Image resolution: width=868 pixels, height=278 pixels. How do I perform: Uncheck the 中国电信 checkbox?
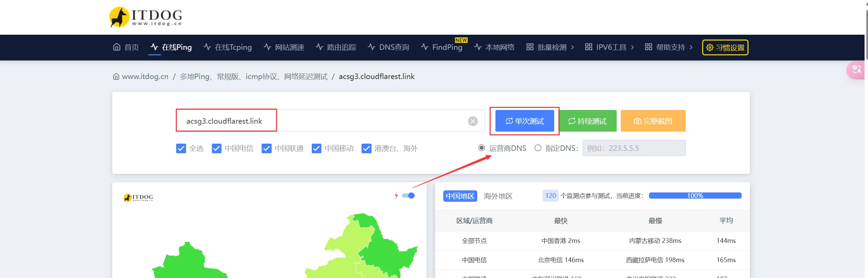click(216, 148)
